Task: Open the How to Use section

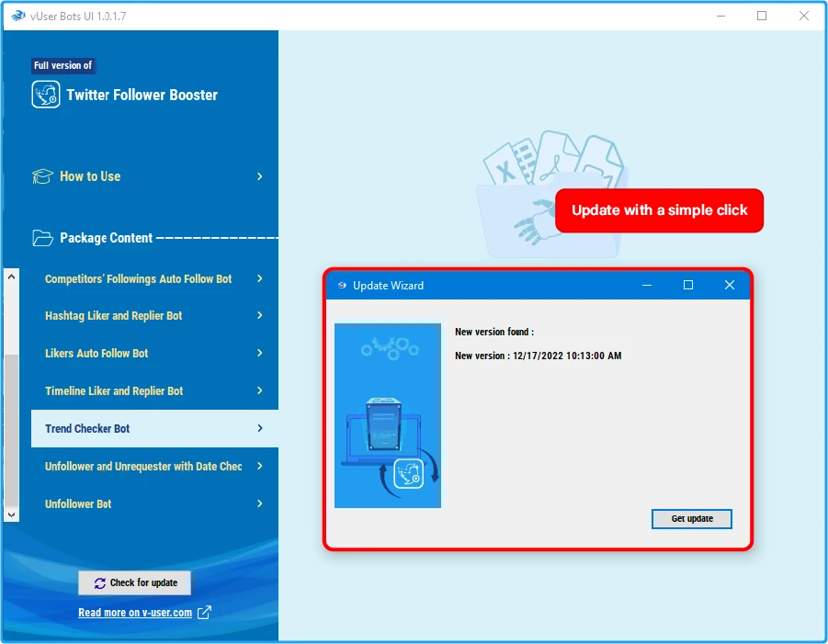Action: [x=148, y=176]
